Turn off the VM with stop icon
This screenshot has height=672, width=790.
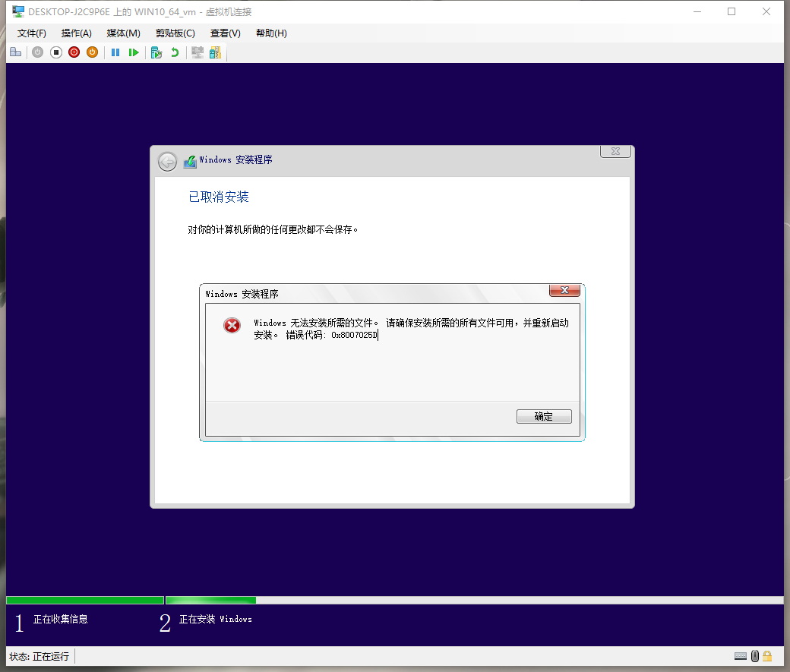click(56, 52)
